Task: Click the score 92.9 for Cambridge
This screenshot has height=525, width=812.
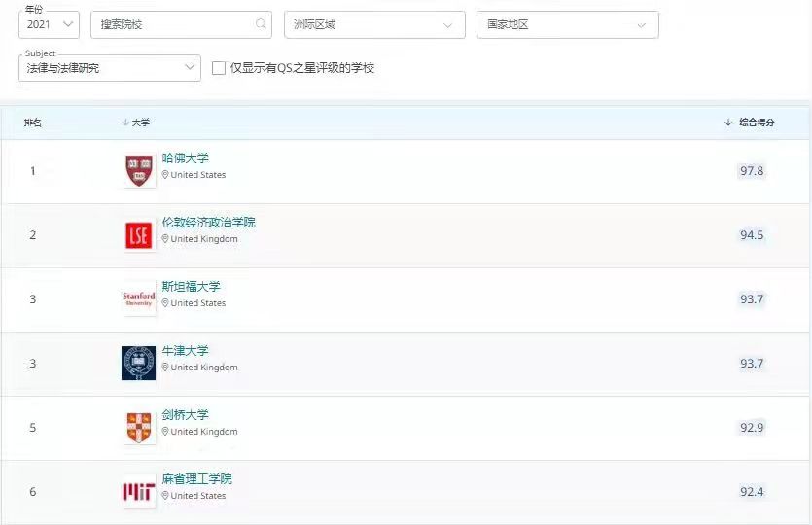Action: click(752, 428)
